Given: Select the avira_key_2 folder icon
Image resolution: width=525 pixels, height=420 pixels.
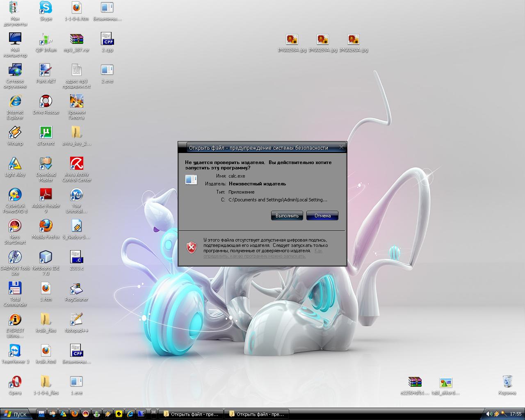Looking at the screenshot, I should pos(77,136).
